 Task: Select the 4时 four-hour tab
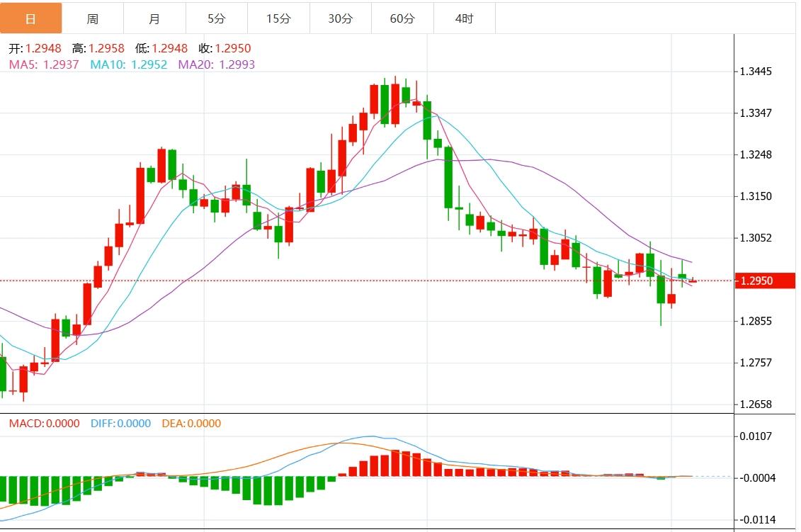pos(464,18)
